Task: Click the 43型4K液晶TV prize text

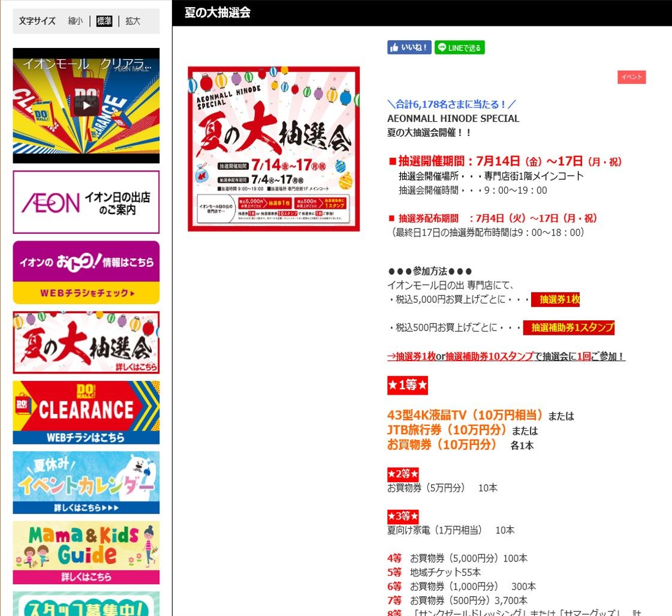Action: (x=465, y=415)
